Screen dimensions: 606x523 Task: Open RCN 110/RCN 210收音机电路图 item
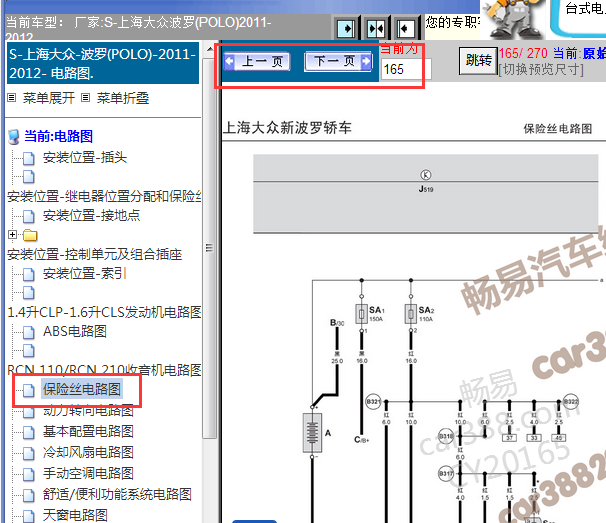pos(104,370)
